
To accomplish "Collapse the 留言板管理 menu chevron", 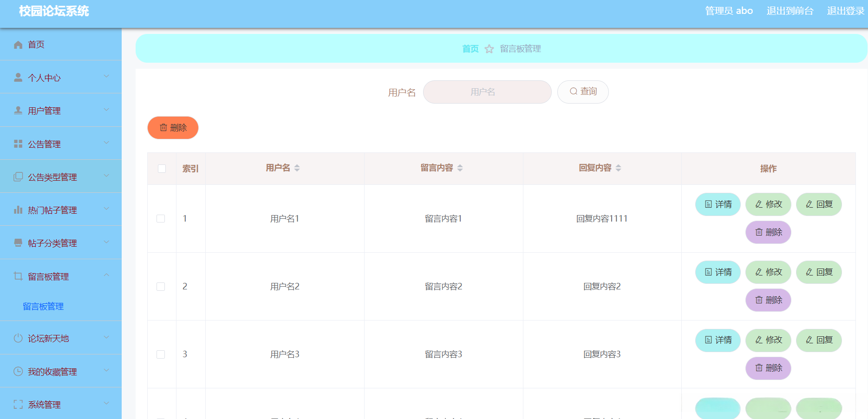I will click(106, 275).
